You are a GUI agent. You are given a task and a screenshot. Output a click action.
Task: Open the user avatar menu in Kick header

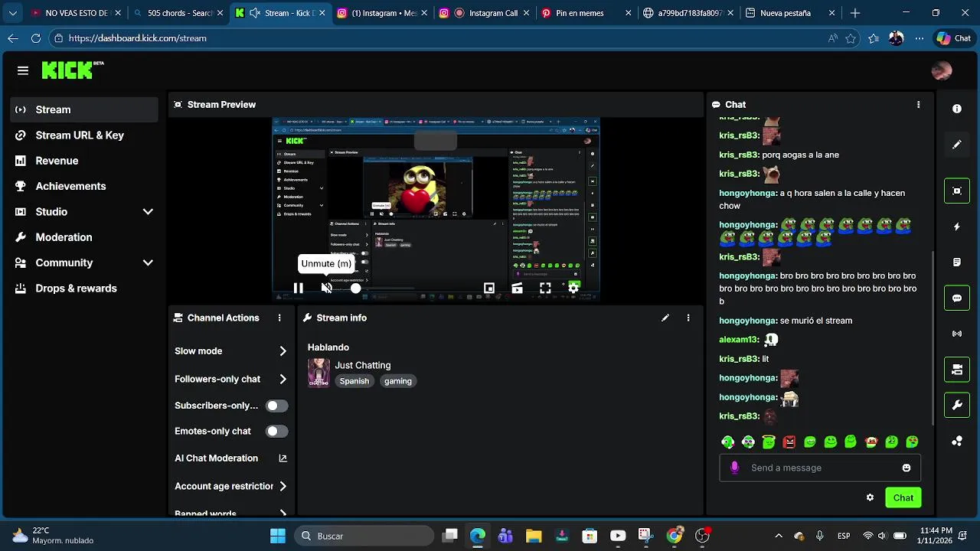[942, 70]
